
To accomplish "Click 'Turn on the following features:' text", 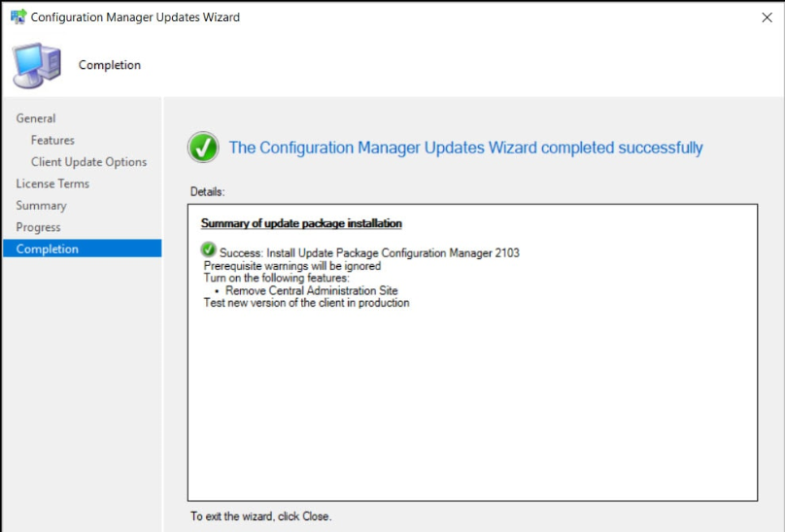I will [276, 278].
